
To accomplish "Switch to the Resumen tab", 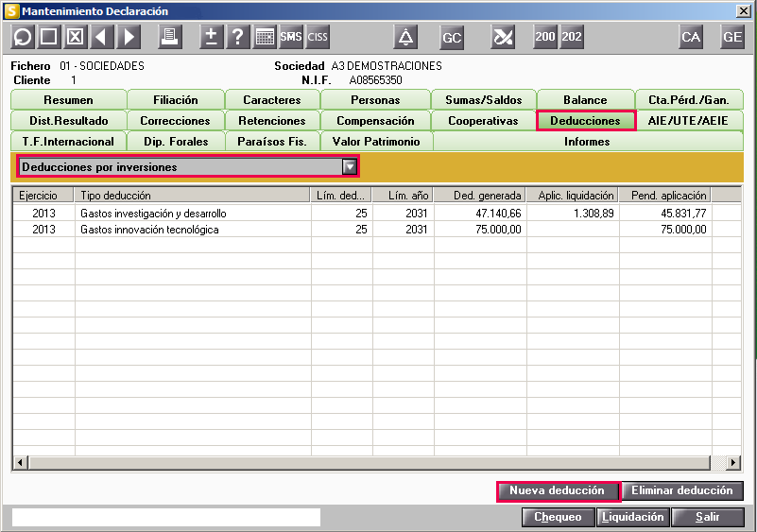I will (x=68, y=100).
